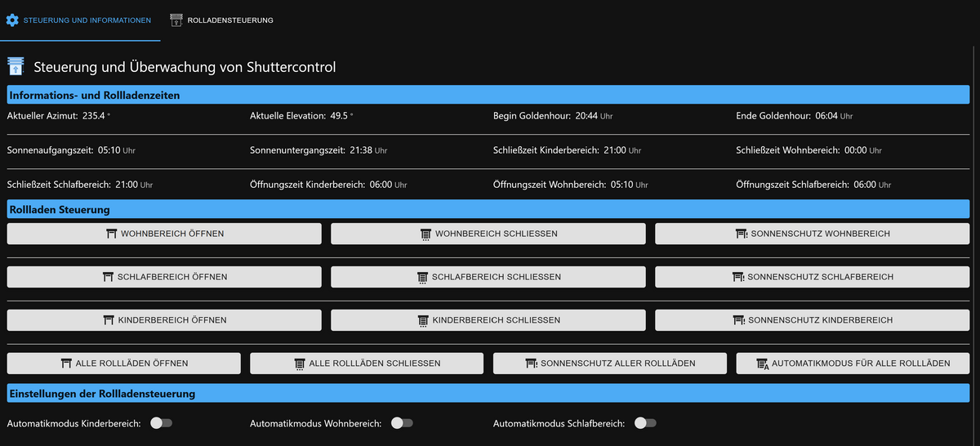Enable Automatikmodus für alle Rollläden
This screenshot has height=446, width=980.
tap(853, 363)
